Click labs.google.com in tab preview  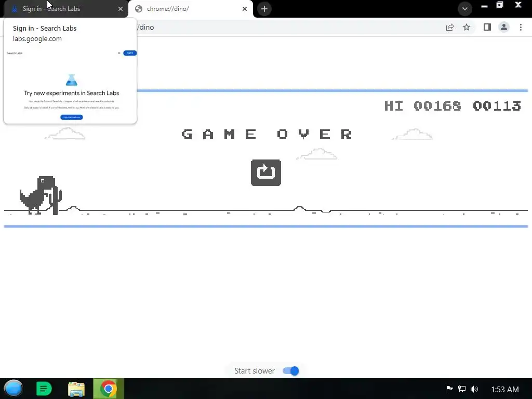(x=37, y=38)
